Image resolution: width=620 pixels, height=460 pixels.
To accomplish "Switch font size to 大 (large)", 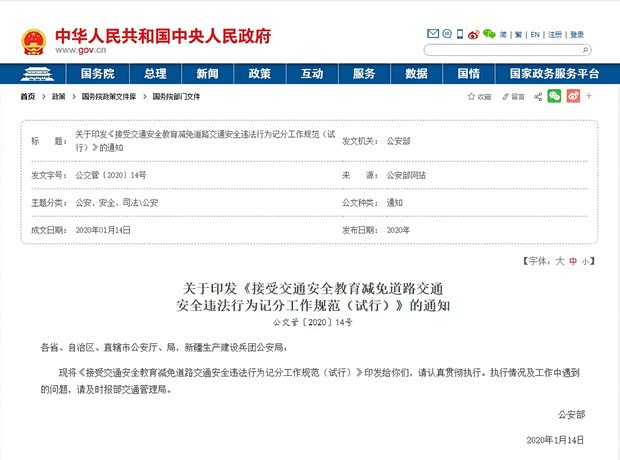I will 560,260.
